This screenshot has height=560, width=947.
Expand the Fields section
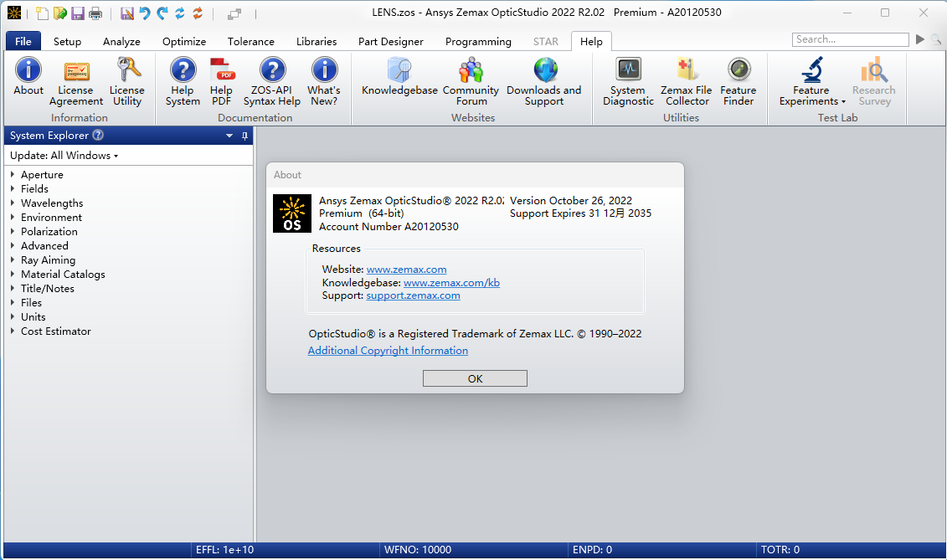tap(12, 188)
